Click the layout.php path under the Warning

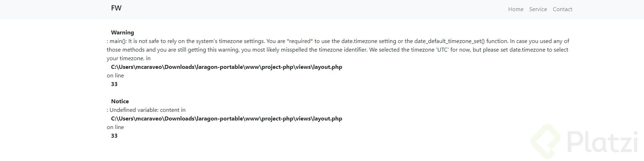[x=226, y=67]
